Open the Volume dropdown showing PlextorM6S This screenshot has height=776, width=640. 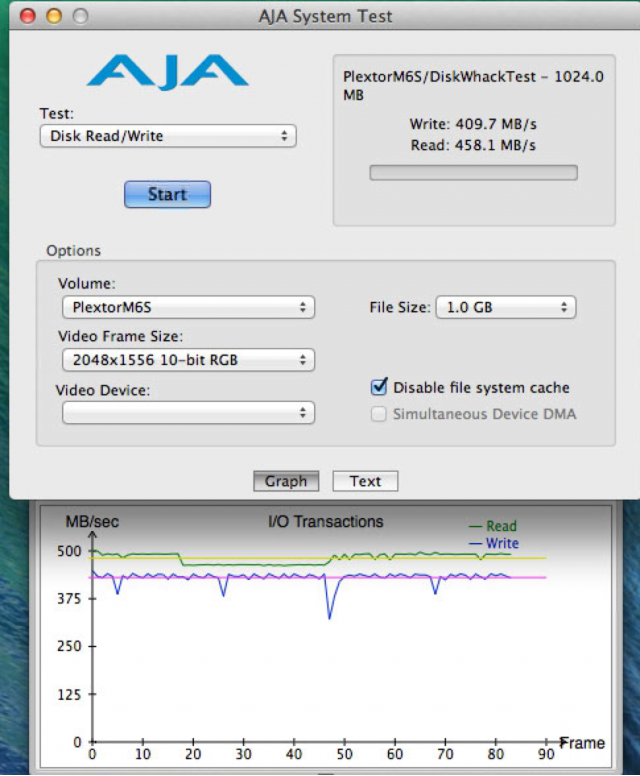coord(188,307)
